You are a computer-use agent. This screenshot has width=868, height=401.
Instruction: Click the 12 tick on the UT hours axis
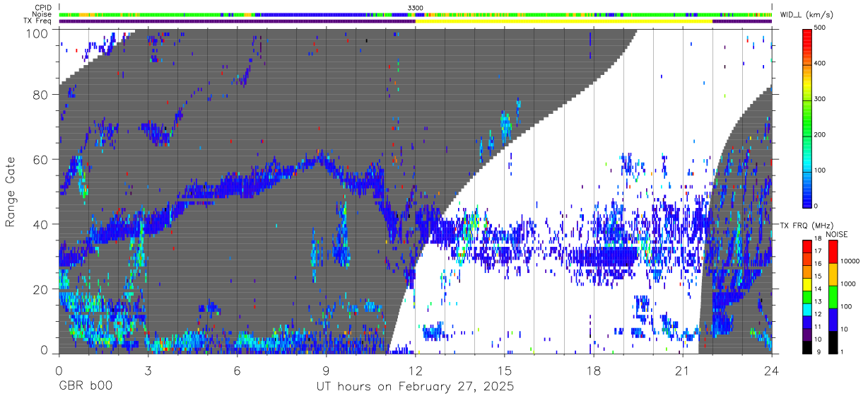[415, 371]
